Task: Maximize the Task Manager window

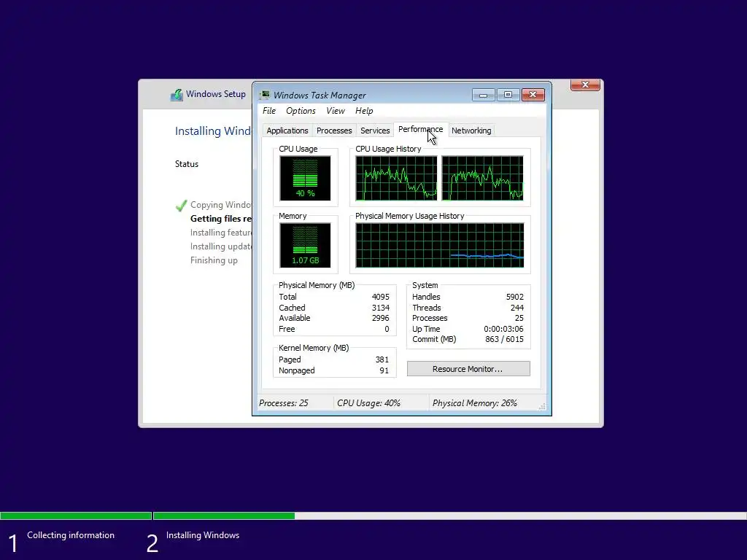Action: click(508, 95)
